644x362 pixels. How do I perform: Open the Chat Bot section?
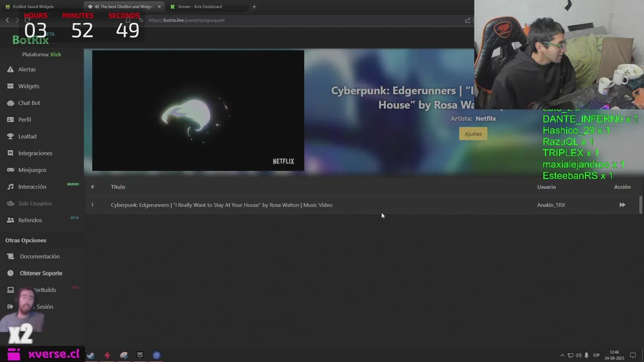point(29,103)
